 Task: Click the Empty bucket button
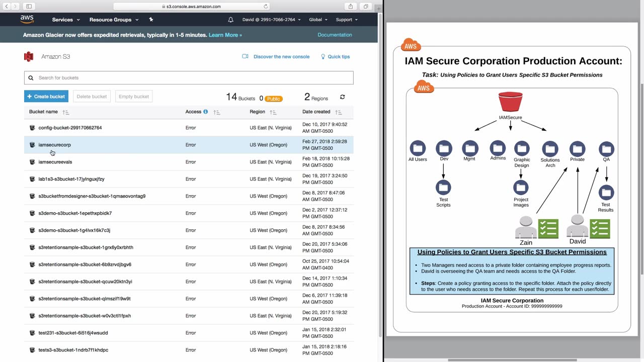pos(134,97)
